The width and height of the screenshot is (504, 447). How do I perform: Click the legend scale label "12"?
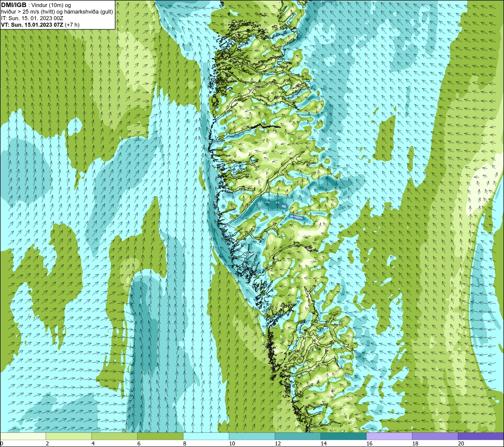click(x=278, y=443)
